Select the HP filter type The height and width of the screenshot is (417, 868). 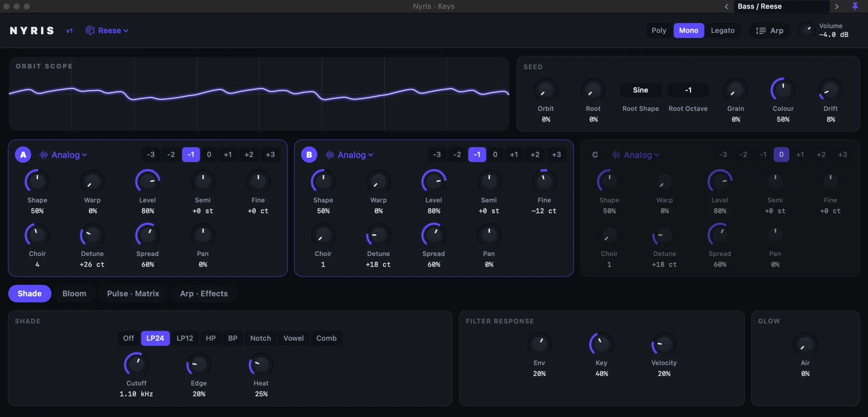coord(211,338)
